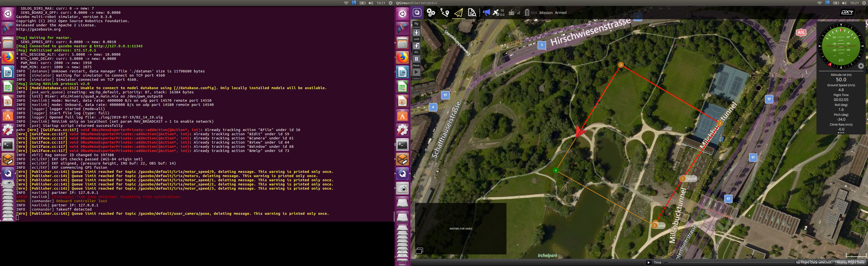This screenshot has height=266, width=868.
Task: Show GPS satellite status indicator
Action: click(499, 13)
